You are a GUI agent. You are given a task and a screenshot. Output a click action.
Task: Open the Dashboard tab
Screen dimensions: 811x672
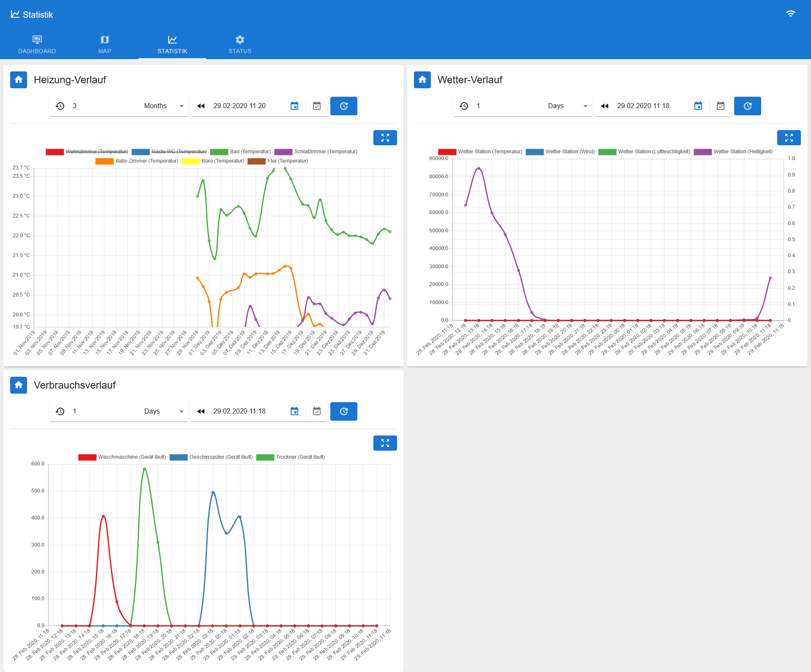37,44
